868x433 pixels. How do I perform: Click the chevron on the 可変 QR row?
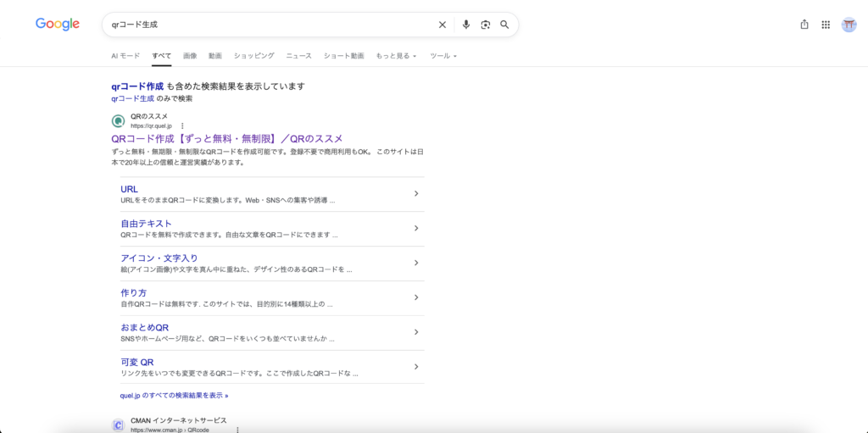416,367
